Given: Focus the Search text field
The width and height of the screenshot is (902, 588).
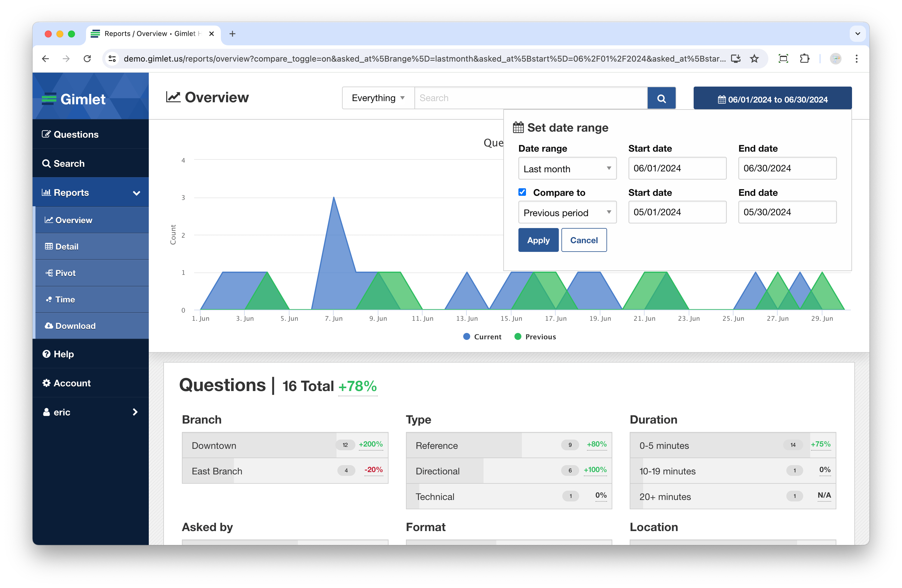Looking at the screenshot, I should [x=531, y=98].
